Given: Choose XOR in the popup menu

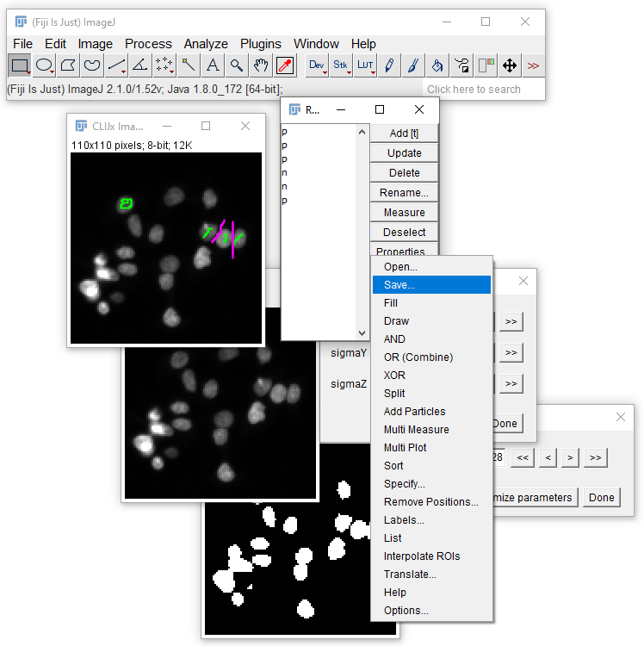Looking at the screenshot, I should pyautogui.click(x=431, y=376).
